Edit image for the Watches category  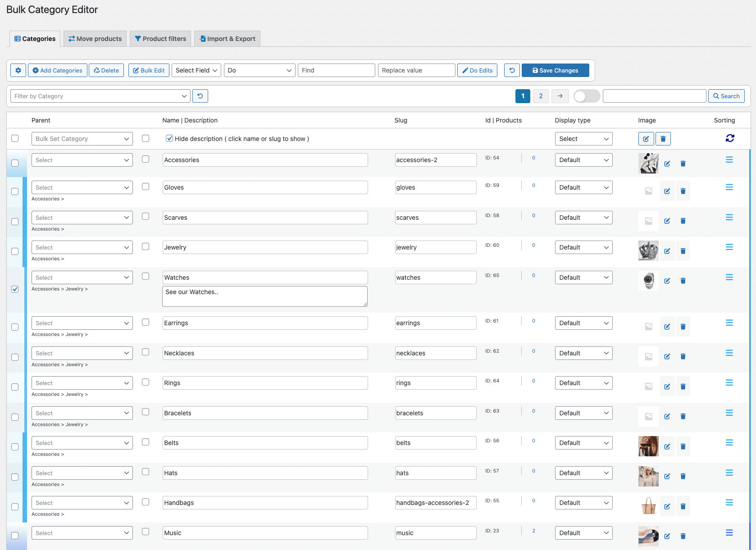coord(667,281)
